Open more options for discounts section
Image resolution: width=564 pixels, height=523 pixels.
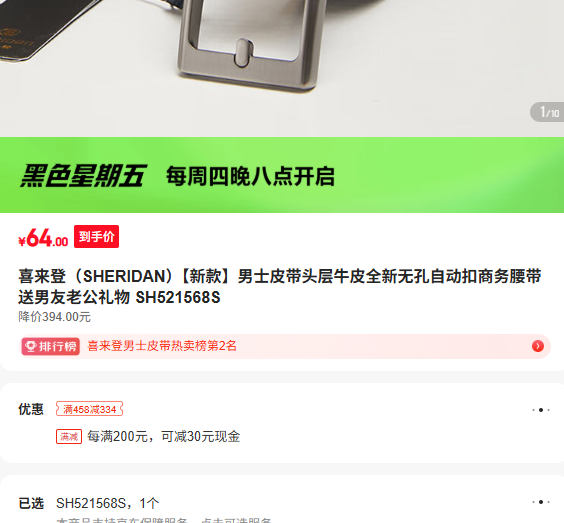pos(541,410)
